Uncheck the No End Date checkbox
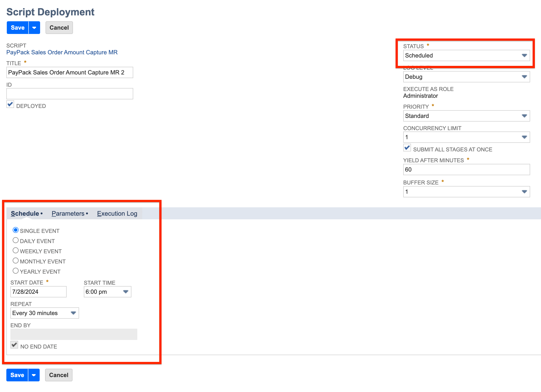Viewport: 541px width, 392px height. click(14, 344)
